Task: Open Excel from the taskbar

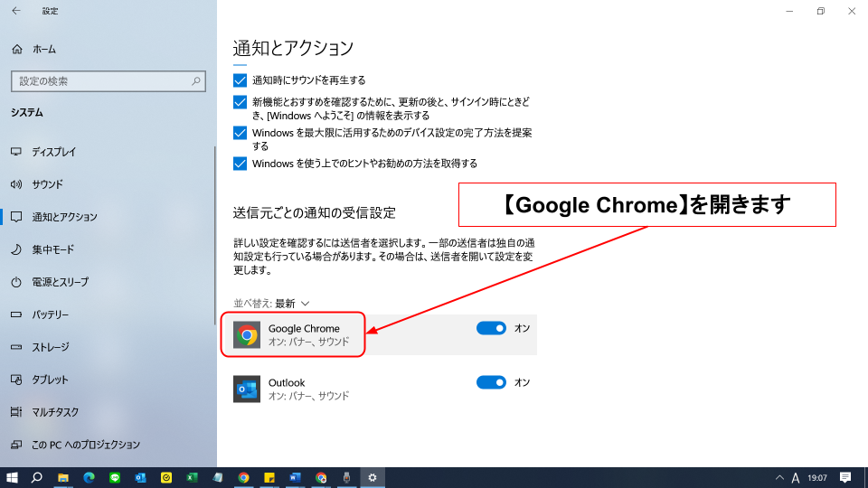Action: pyautogui.click(x=192, y=477)
